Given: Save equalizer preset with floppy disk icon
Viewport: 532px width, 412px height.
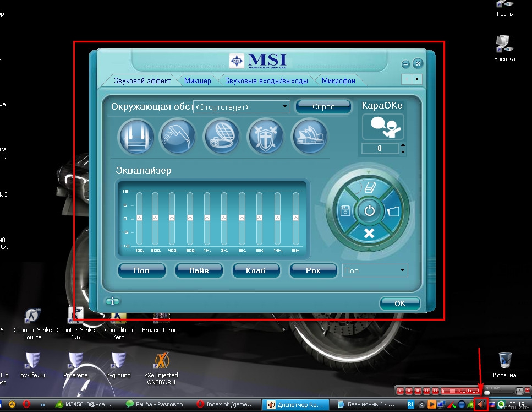Looking at the screenshot, I should [345, 210].
